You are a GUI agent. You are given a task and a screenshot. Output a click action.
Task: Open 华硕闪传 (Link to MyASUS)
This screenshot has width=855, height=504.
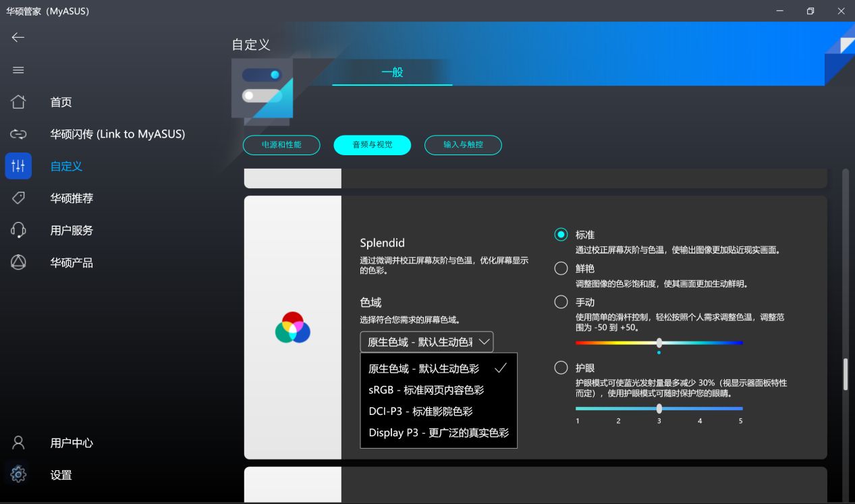(x=117, y=134)
